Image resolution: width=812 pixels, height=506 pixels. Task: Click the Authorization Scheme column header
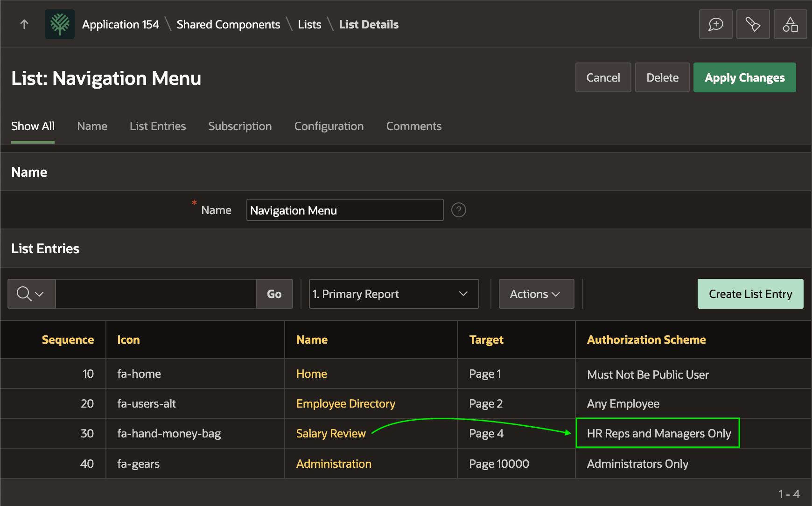point(646,340)
